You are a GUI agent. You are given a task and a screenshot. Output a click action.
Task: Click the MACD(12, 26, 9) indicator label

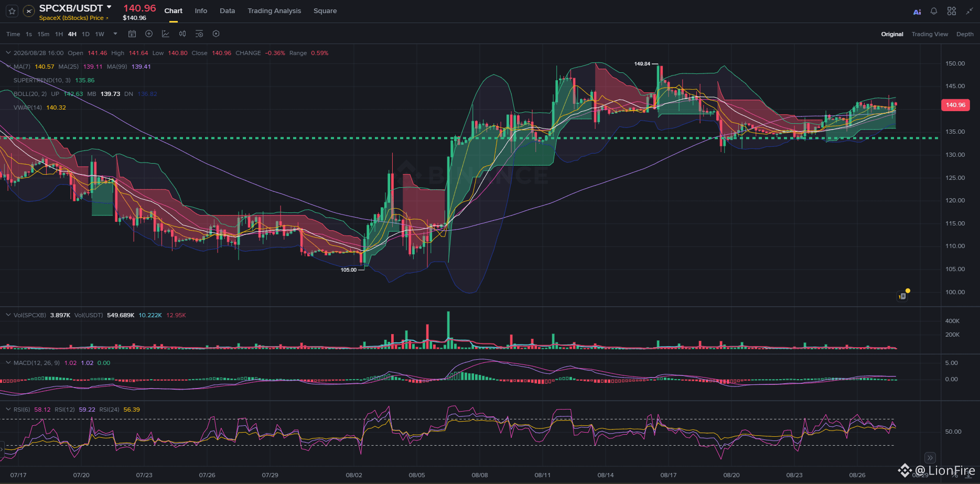[37, 363]
